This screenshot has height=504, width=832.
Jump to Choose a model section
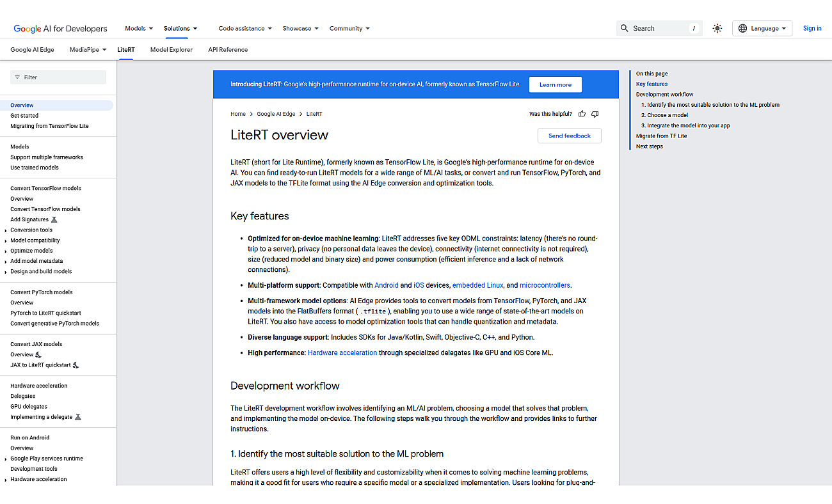click(664, 115)
